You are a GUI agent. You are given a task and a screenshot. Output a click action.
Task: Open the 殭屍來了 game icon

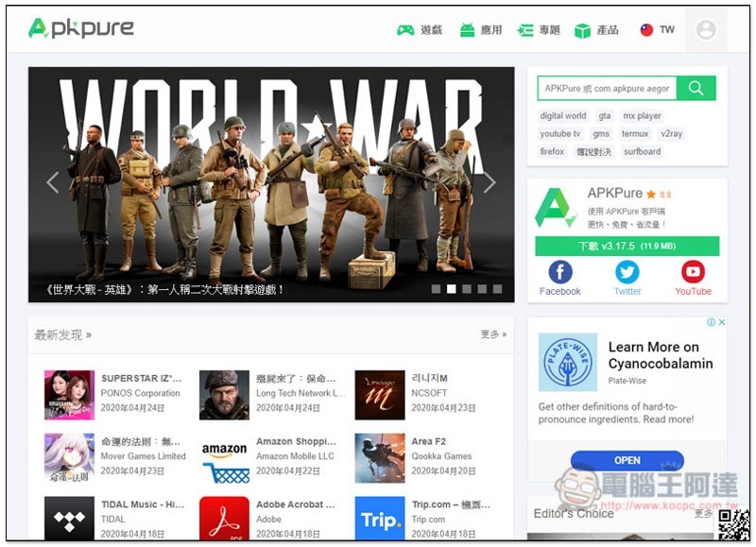[x=224, y=395]
